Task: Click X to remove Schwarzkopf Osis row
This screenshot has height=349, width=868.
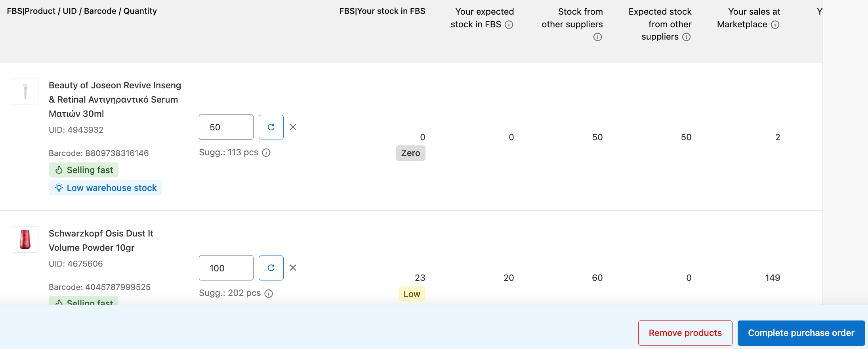Action: point(293,268)
